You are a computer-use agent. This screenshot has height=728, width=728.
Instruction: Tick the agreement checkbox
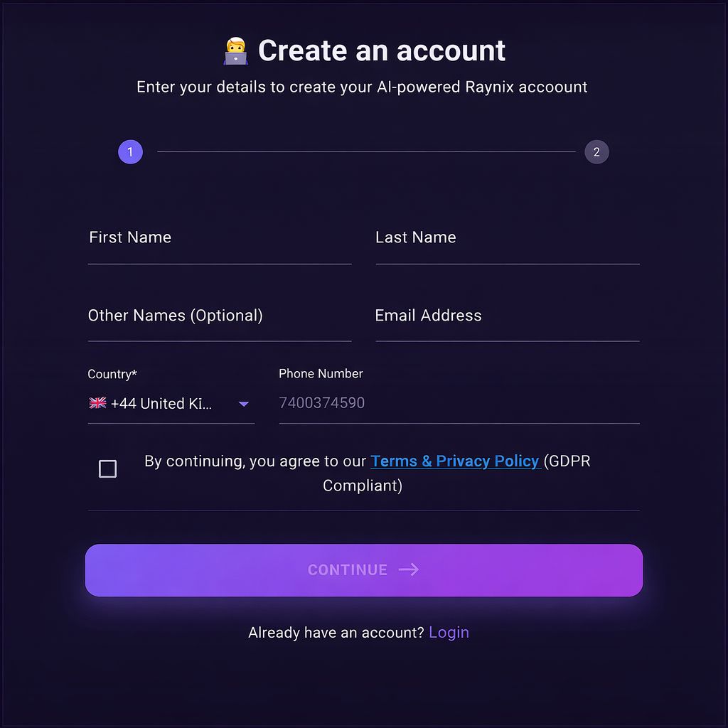coord(107,469)
